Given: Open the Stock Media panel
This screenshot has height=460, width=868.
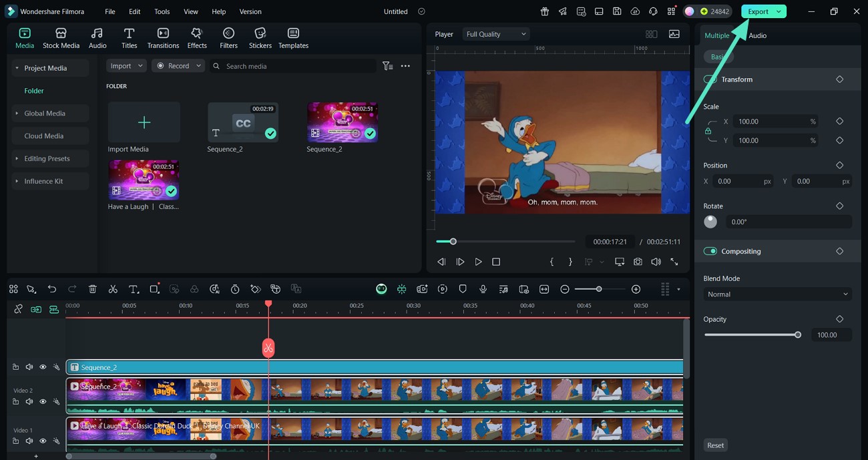Looking at the screenshot, I should pos(61,39).
